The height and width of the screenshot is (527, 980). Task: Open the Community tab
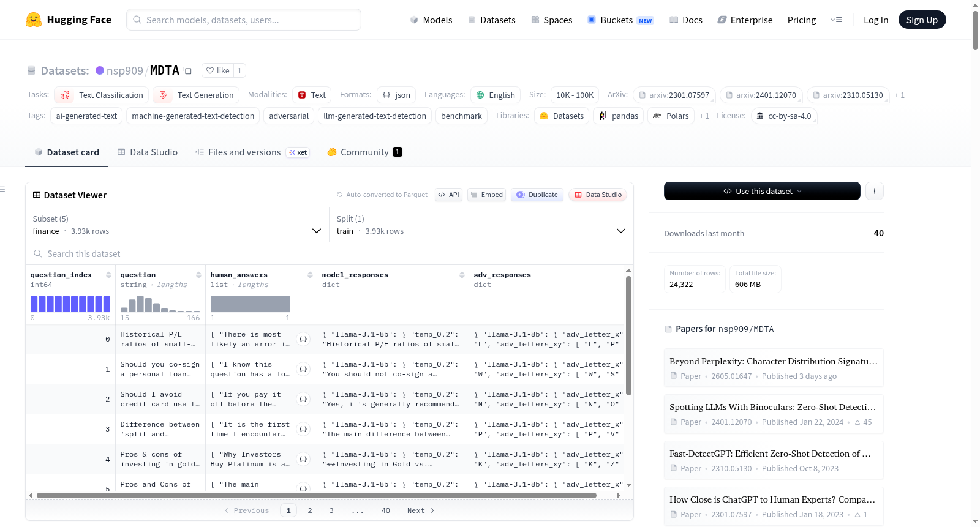[x=364, y=152]
